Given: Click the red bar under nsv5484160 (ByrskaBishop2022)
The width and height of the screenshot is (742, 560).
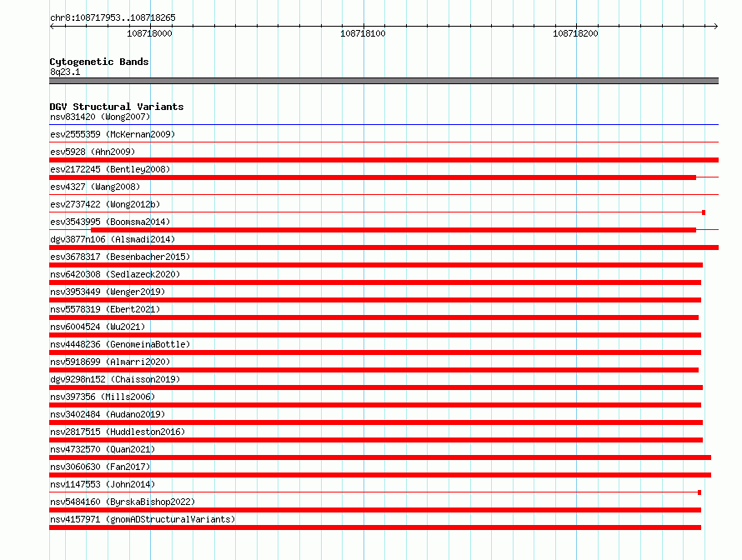Looking at the screenshot, I should (375, 510).
